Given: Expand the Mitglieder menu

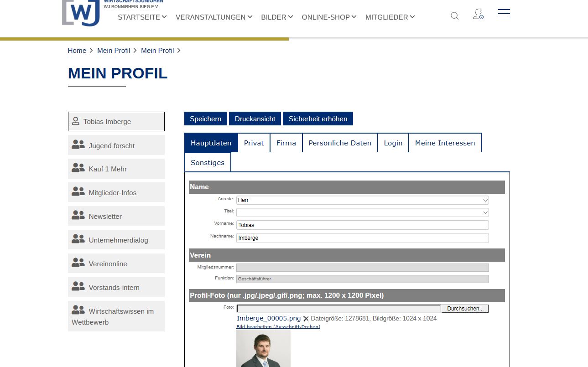Looking at the screenshot, I should pyautogui.click(x=390, y=17).
